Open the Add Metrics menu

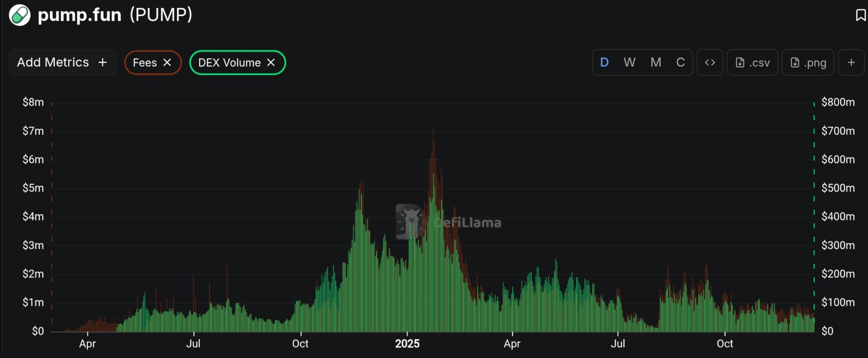(63, 62)
